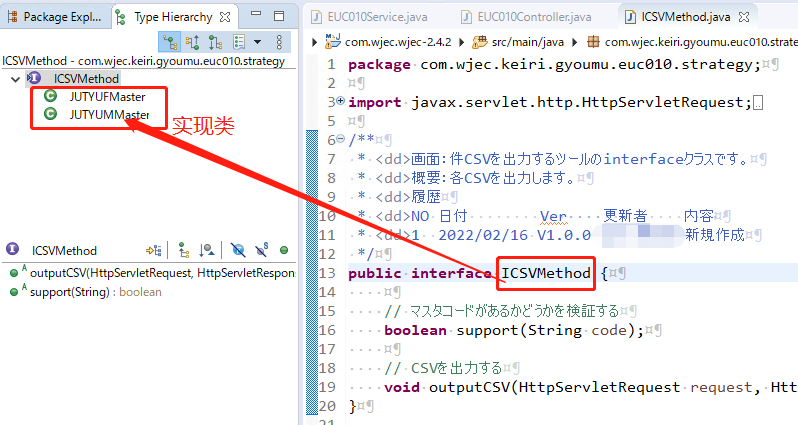Click HttpServletRequest in the import statement
Screen dimensions: 798x425
coord(663,102)
